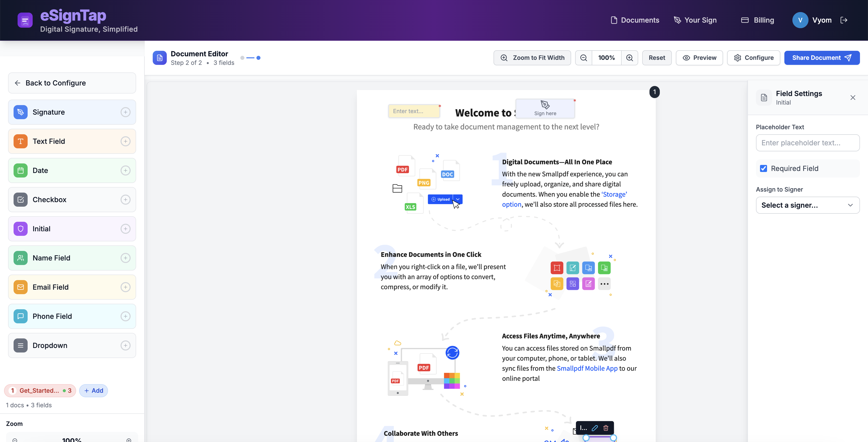Select the Name Field icon

[x=21, y=258]
